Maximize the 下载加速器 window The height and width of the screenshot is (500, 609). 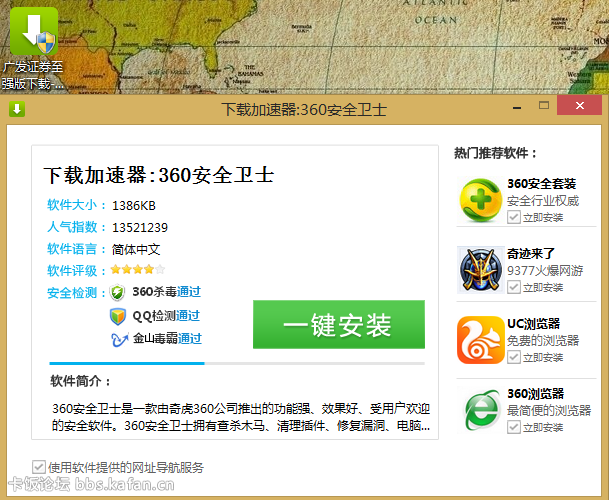click(x=544, y=105)
